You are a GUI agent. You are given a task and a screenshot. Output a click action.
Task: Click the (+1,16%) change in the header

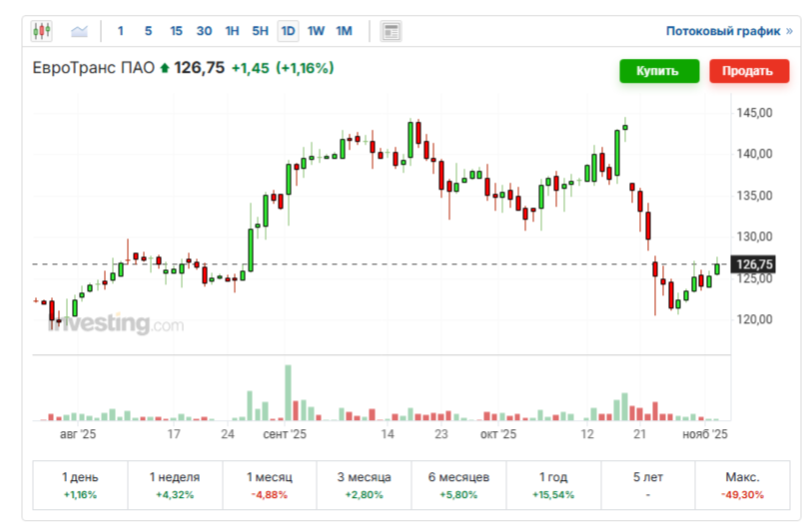pos(305,68)
